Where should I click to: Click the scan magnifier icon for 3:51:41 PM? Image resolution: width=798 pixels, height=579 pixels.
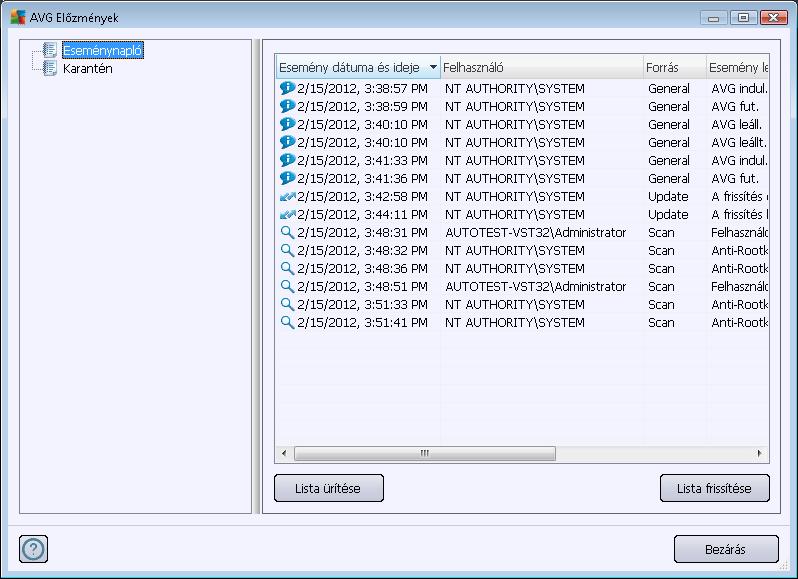point(288,323)
